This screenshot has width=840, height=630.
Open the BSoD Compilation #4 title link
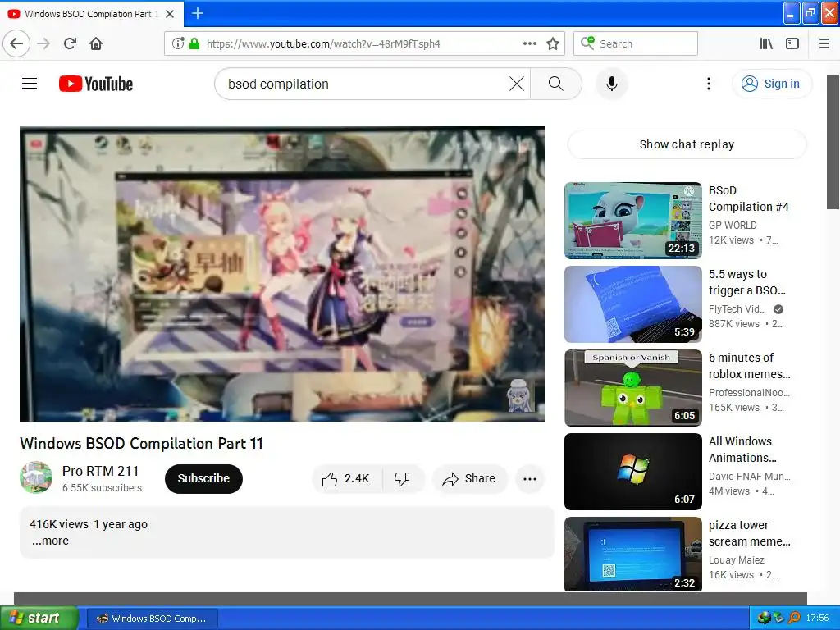point(748,199)
